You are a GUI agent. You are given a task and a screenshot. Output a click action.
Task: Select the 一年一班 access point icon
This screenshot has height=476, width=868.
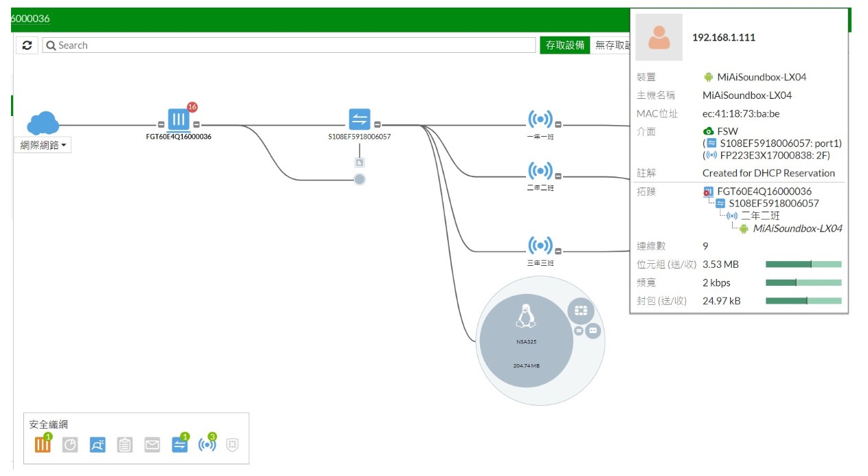[540, 120]
